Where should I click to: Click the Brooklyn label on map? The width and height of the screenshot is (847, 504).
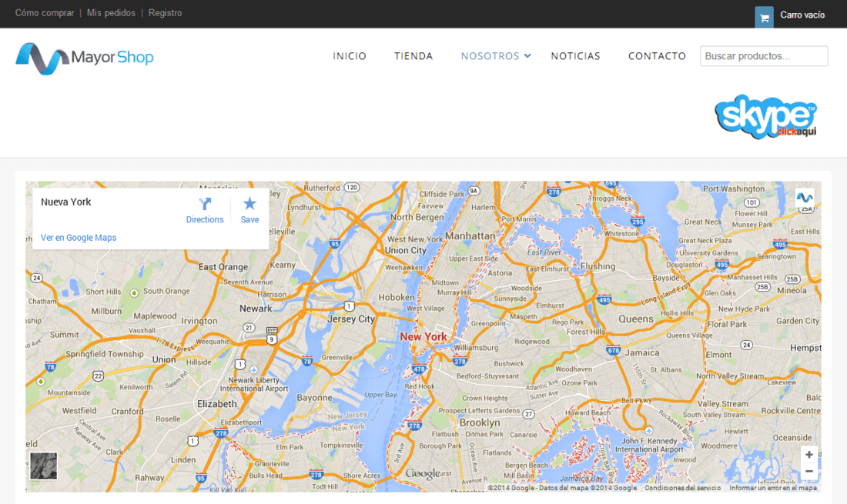tap(480, 422)
